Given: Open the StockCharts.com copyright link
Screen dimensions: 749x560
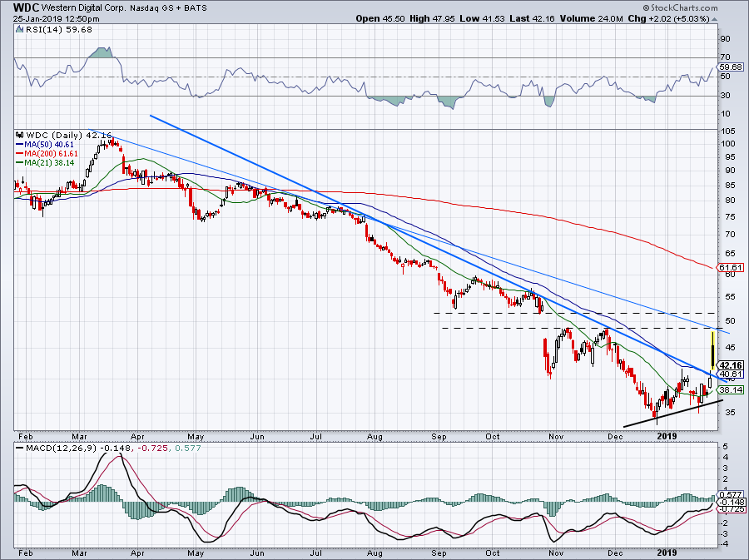Looking at the screenshot, I should click(x=680, y=7).
